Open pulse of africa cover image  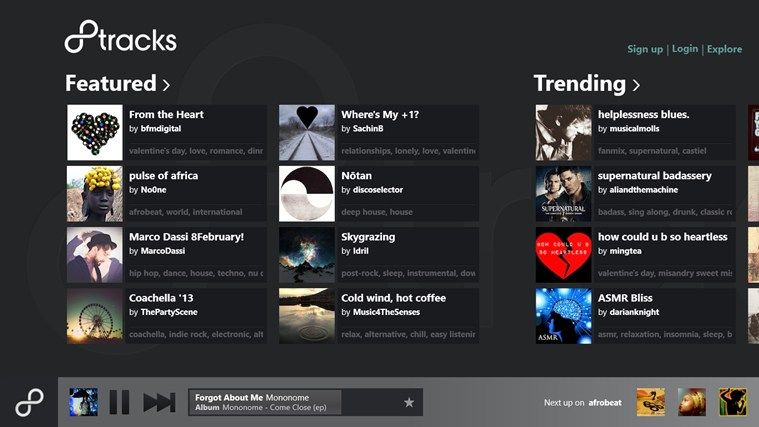click(x=95, y=194)
